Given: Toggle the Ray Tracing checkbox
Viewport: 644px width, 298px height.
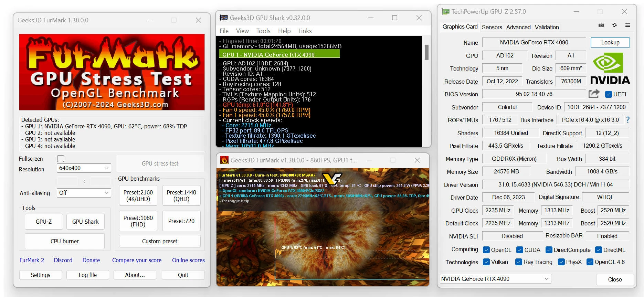Looking at the screenshot, I should pyautogui.click(x=518, y=262).
